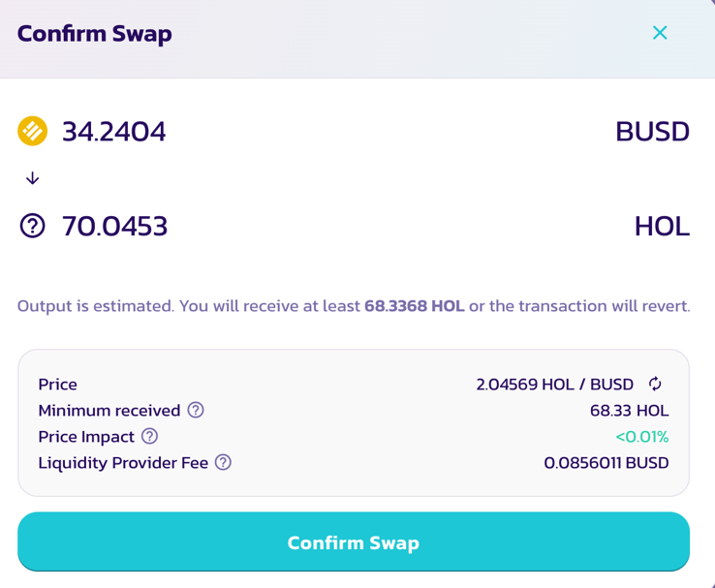Click the BUSD token coin icon

(x=32, y=132)
